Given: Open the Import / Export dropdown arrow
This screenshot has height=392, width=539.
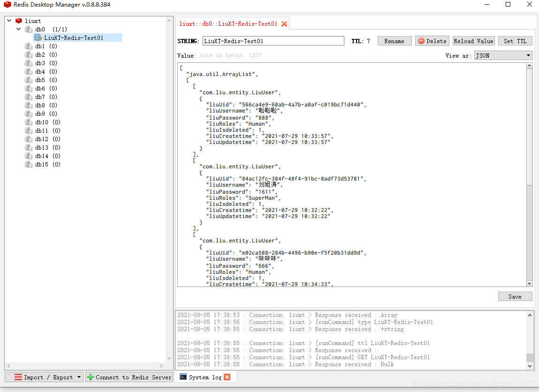Looking at the screenshot, I should click(79, 377).
